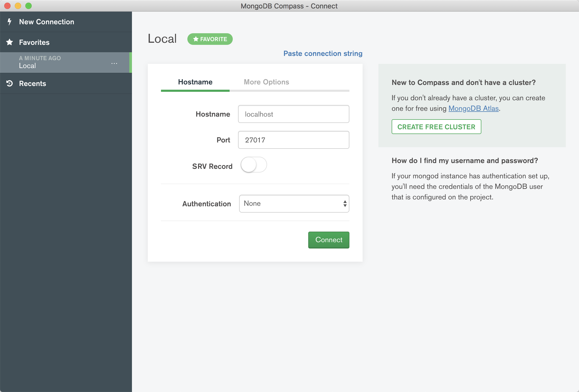The width and height of the screenshot is (579, 392).
Task: Open the three-dots menu for Local favorite
Action: [x=114, y=63]
